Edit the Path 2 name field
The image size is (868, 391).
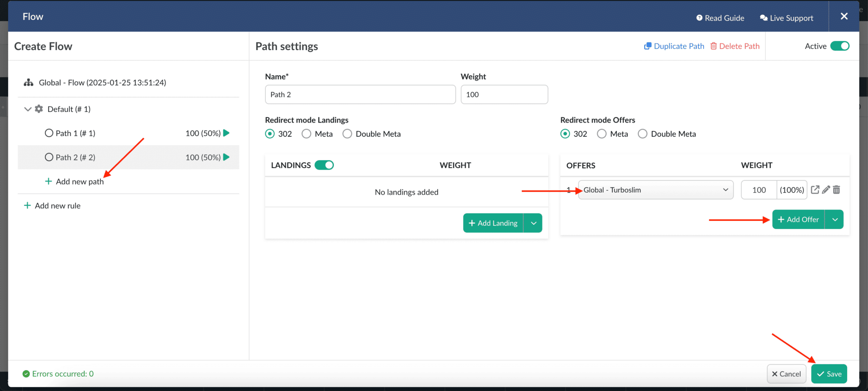point(360,94)
